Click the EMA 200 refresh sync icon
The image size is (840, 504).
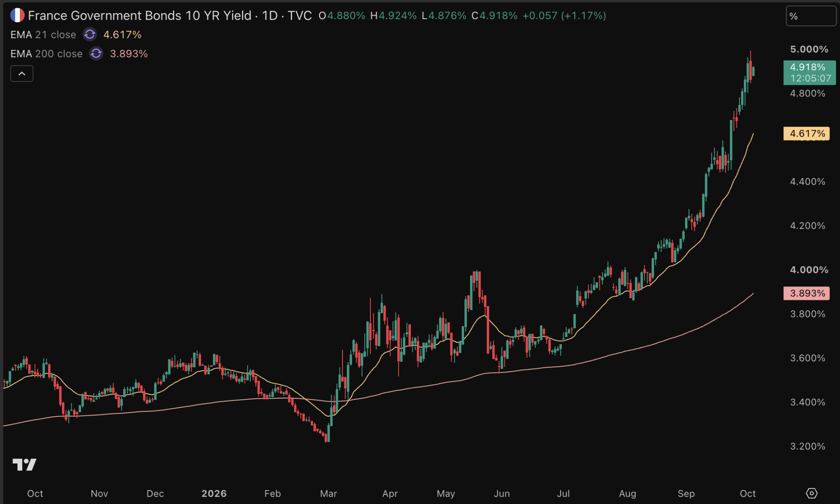(96, 54)
